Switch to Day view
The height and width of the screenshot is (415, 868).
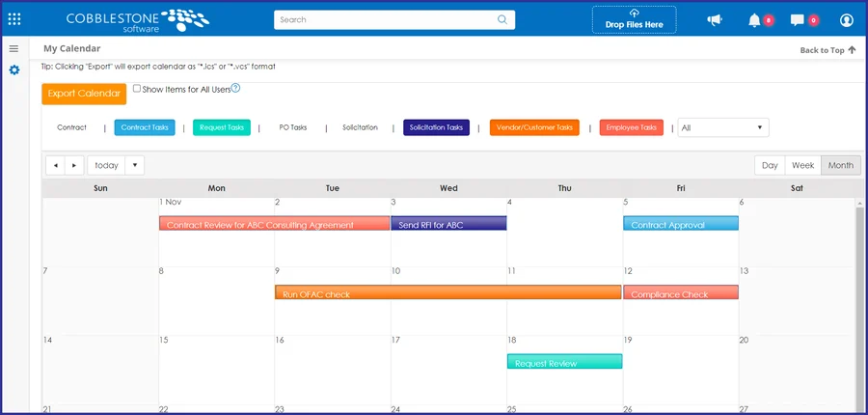coord(770,165)
